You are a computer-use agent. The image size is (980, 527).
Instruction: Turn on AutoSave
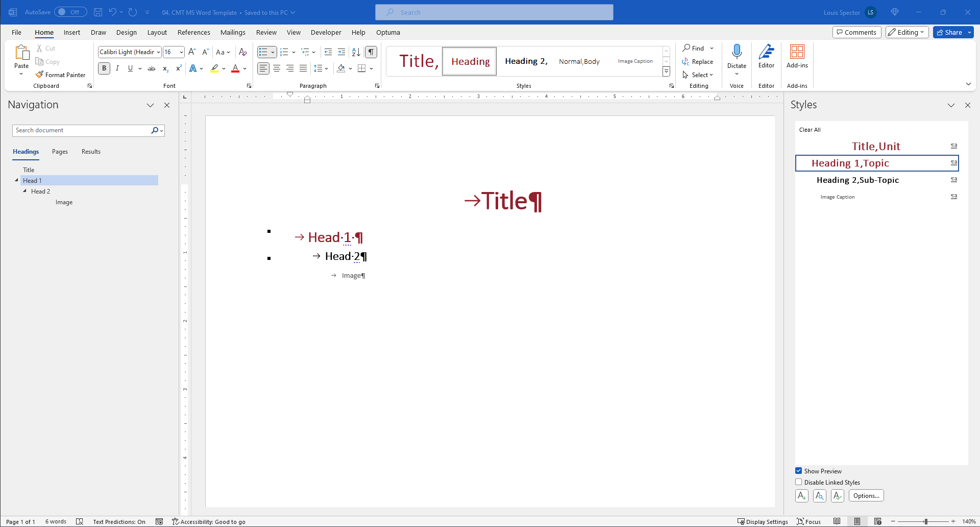tap(70, 12)
